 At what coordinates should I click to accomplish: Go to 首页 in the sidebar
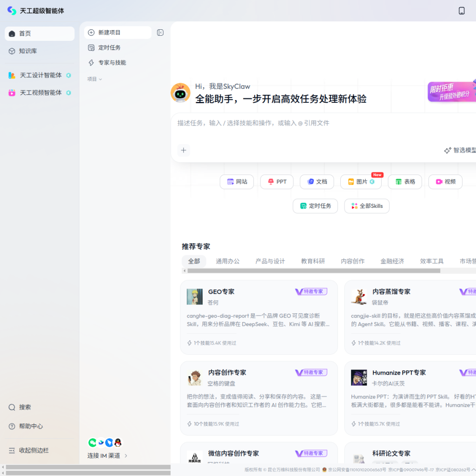pos(40,33)
